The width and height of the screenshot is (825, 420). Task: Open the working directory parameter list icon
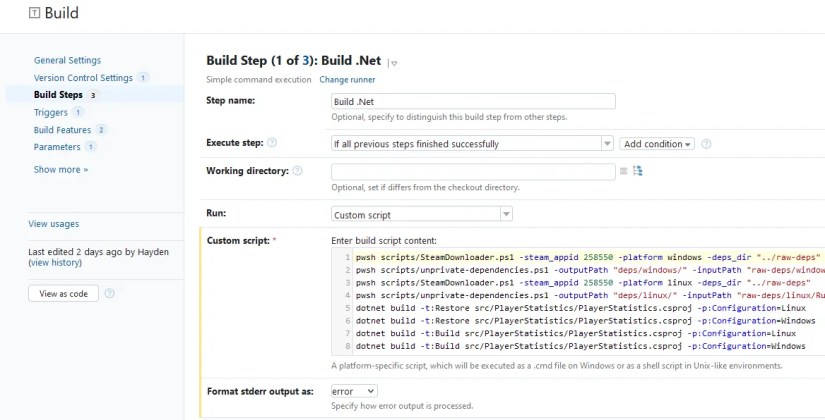tap(624, 171)
